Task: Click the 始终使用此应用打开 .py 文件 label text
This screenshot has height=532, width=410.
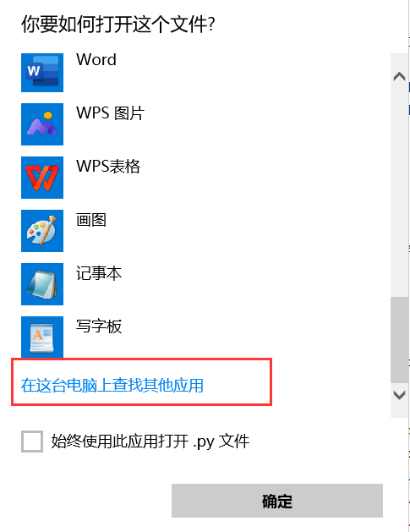Action: coord(150,442)
